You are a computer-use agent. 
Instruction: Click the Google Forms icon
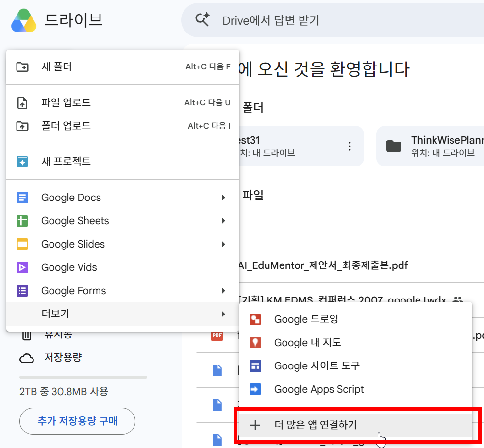22,291
